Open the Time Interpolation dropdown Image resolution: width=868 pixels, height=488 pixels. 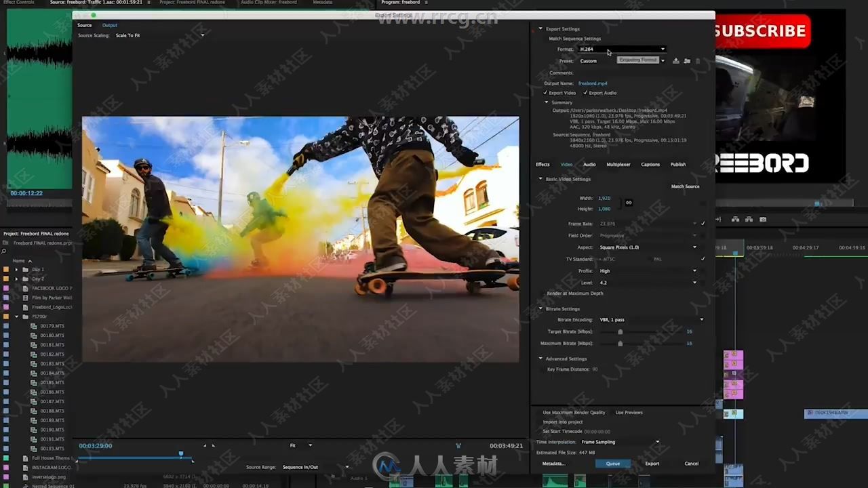(x=620, y=442)
